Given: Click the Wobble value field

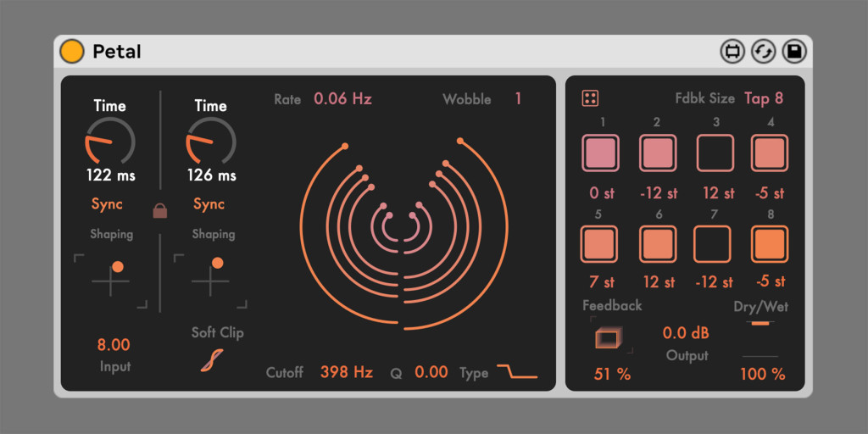Looking at the screenshot, I should coord(518,99).
